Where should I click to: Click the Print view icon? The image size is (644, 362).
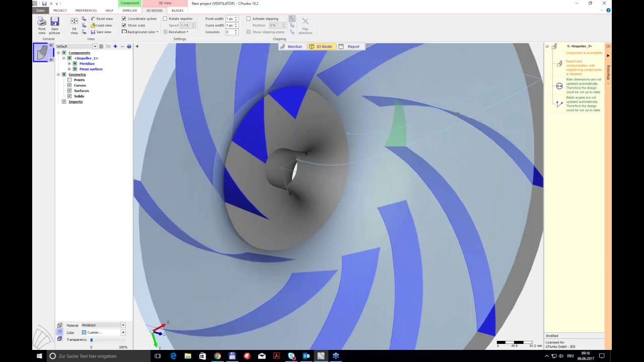tap(42, 21)
